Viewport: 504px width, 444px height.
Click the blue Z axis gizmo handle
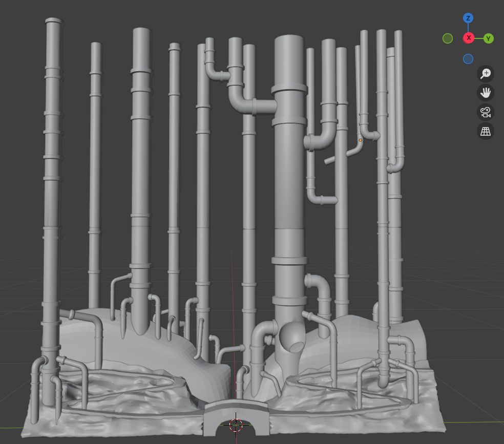point(468,18)
